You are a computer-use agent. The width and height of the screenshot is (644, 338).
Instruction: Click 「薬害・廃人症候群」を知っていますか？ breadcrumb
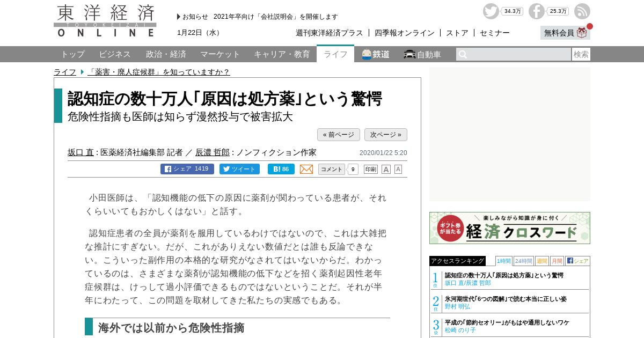pyautogui.click(x=159, y=72)
